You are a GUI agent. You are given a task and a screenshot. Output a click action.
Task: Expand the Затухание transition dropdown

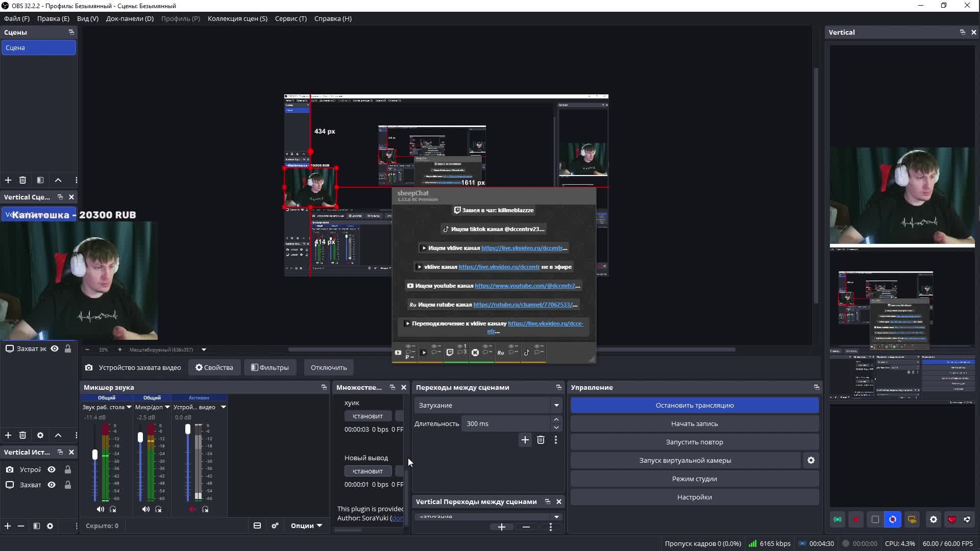tap(556, 405)
